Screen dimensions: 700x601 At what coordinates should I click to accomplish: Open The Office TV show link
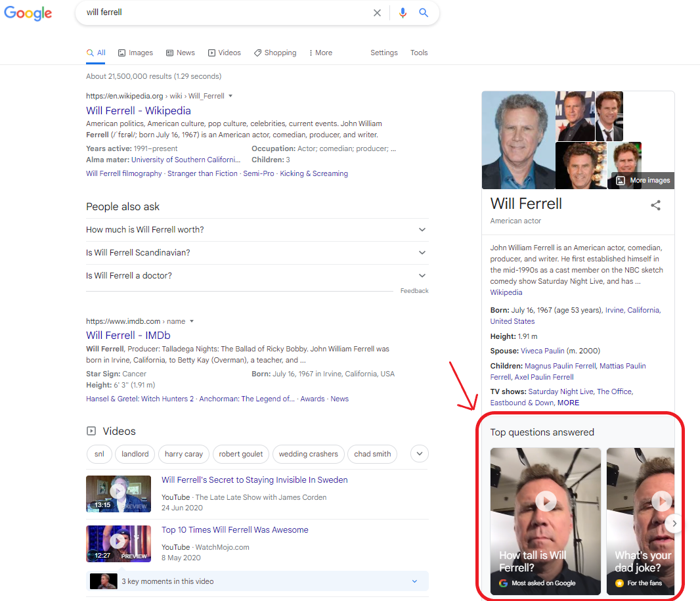614,391
